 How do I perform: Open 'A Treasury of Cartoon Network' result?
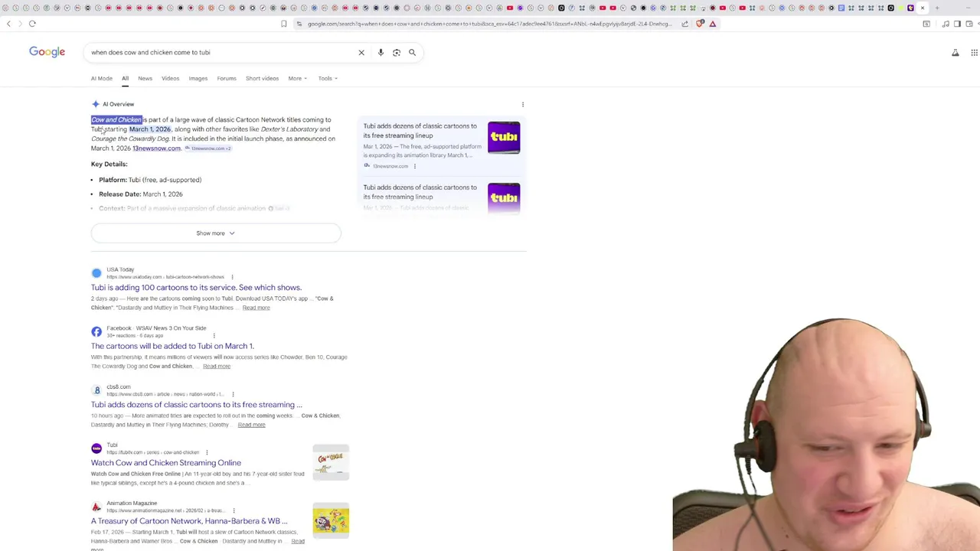189,521
